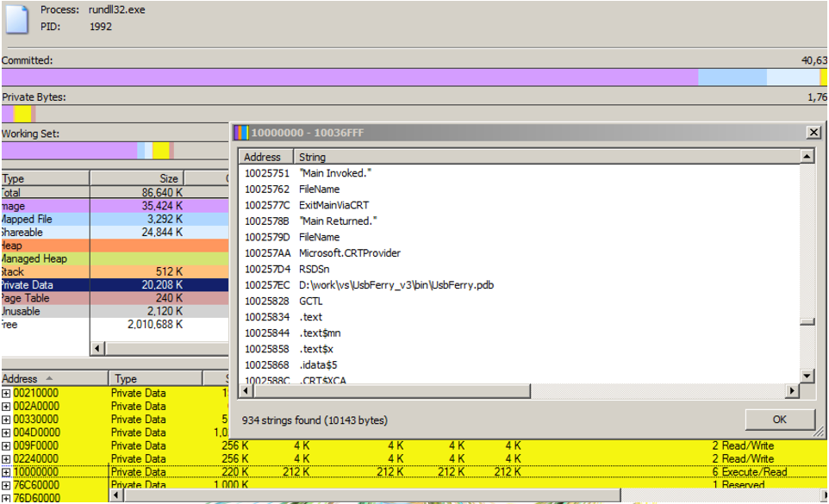The image size is (829, 504).
Task: Expand the 76C60000 memory region
Action: [6, 485]
